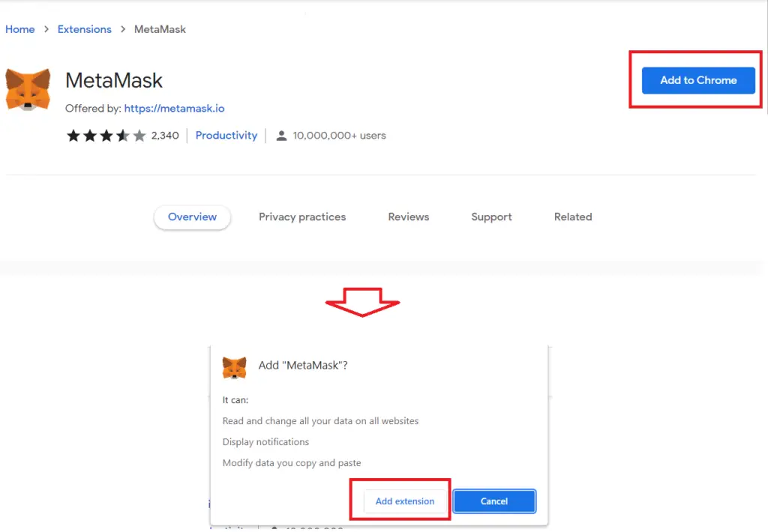Image resolution: width=768 pixels, height=532 pixels.
Task: Click the users person icon
Action: (281, 136)
